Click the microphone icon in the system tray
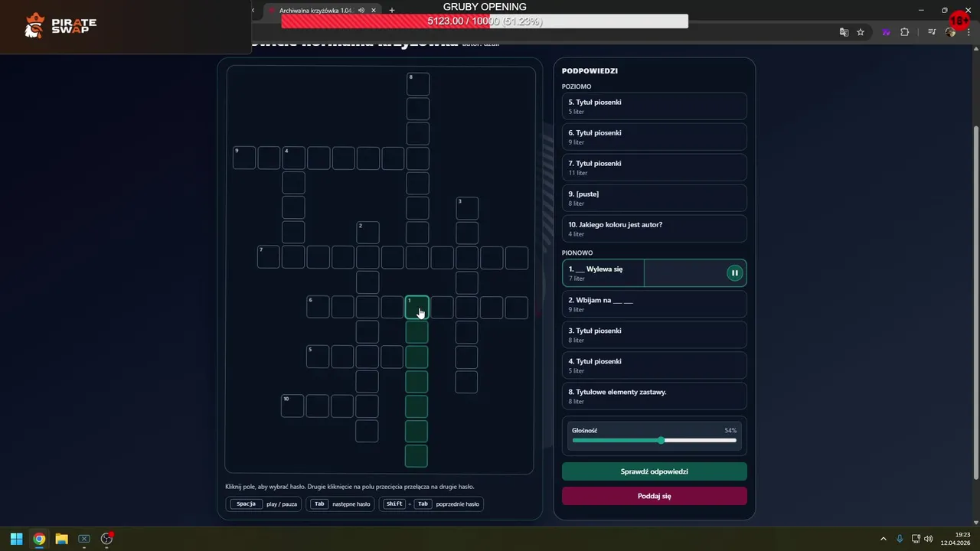This screenshot has height=551, width=980. (x=900, y=539)
